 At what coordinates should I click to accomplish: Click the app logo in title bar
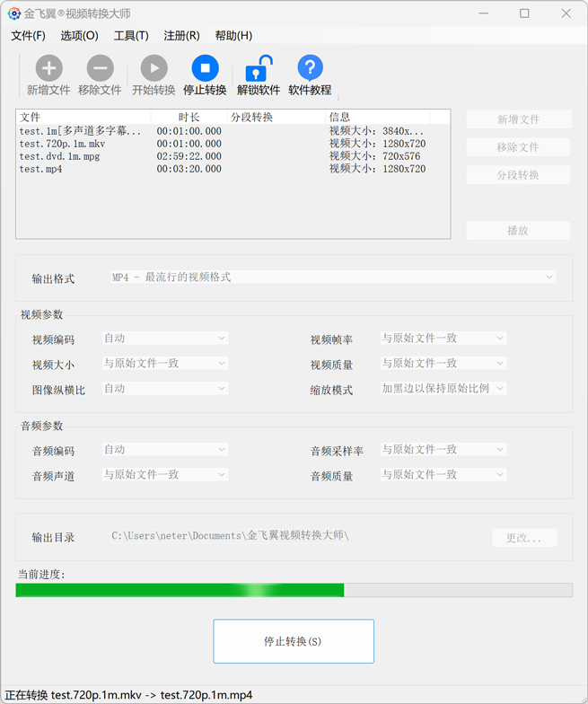[14, 13]
